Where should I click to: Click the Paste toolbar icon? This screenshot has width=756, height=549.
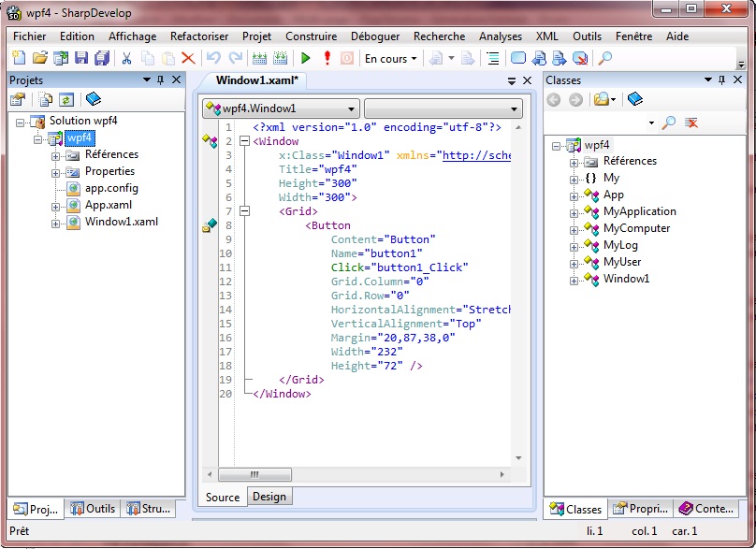(x=167, y=59)
